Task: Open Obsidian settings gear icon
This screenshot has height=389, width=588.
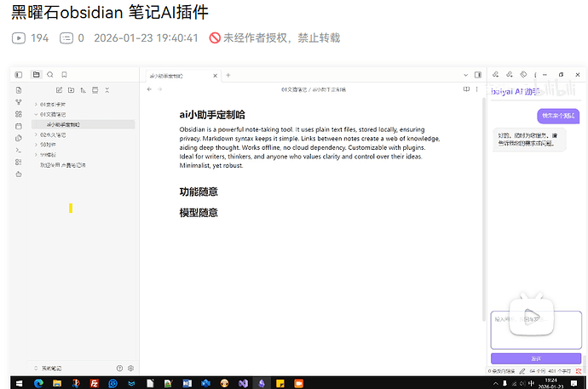Action: [131, 369]
